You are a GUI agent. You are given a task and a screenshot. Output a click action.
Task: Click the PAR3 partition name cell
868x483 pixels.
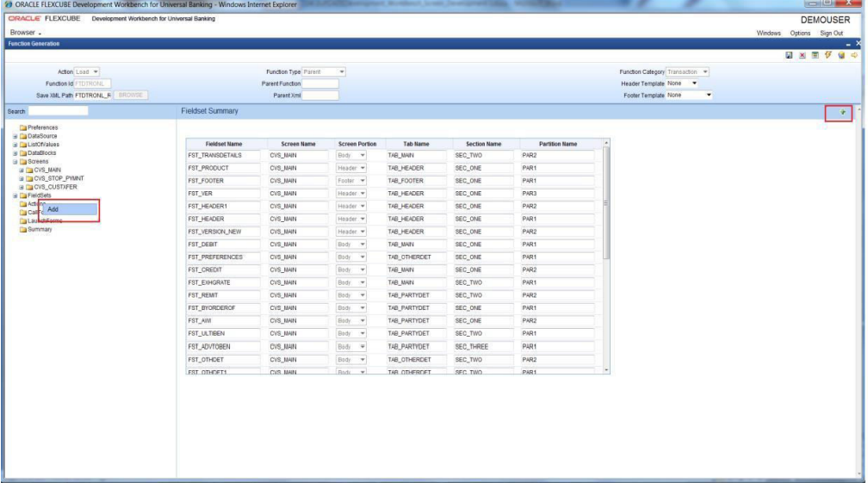(x=557, y=194)
